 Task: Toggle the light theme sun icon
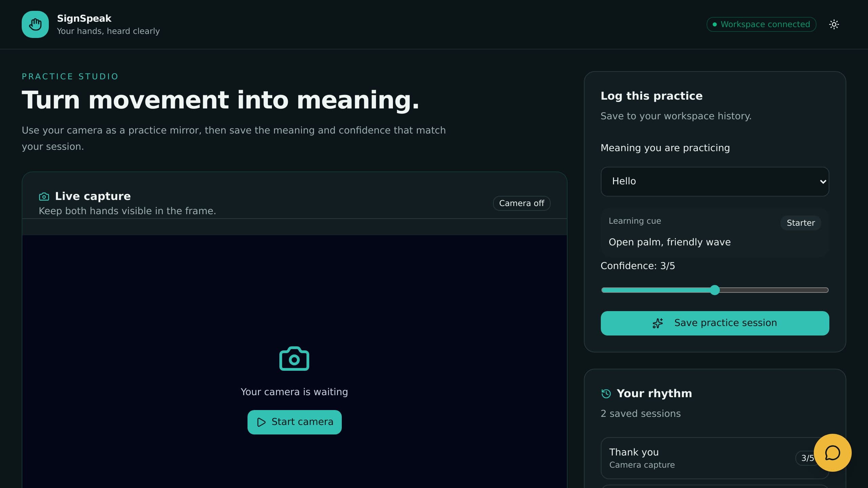coord(834,24)
